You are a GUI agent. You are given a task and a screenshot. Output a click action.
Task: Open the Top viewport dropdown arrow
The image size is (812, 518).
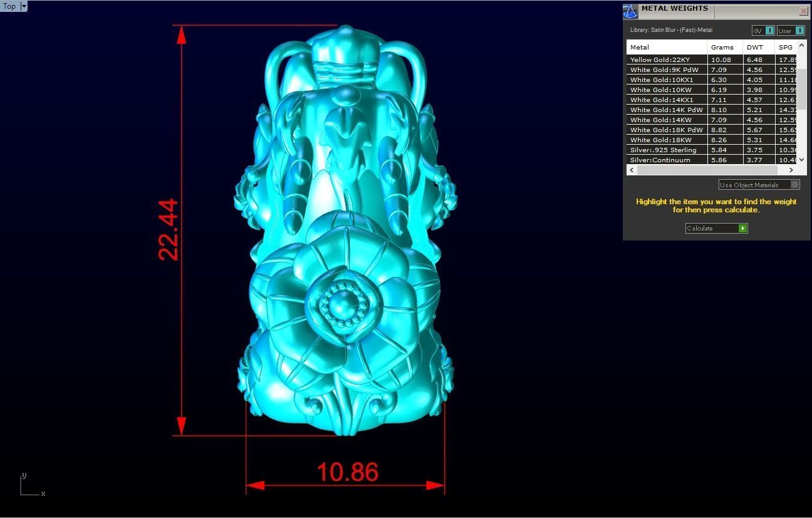[x=24, y=6]
